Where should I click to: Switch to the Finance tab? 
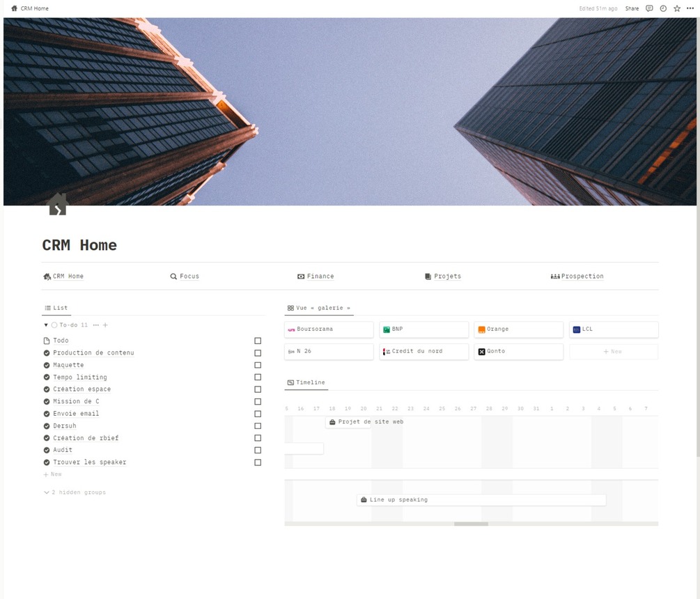coord(316,276)
